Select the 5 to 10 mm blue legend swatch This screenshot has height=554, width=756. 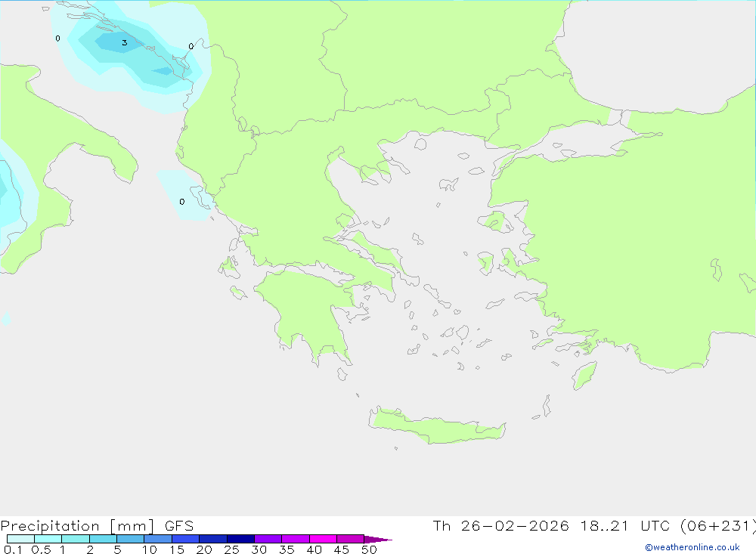point(131,539)
